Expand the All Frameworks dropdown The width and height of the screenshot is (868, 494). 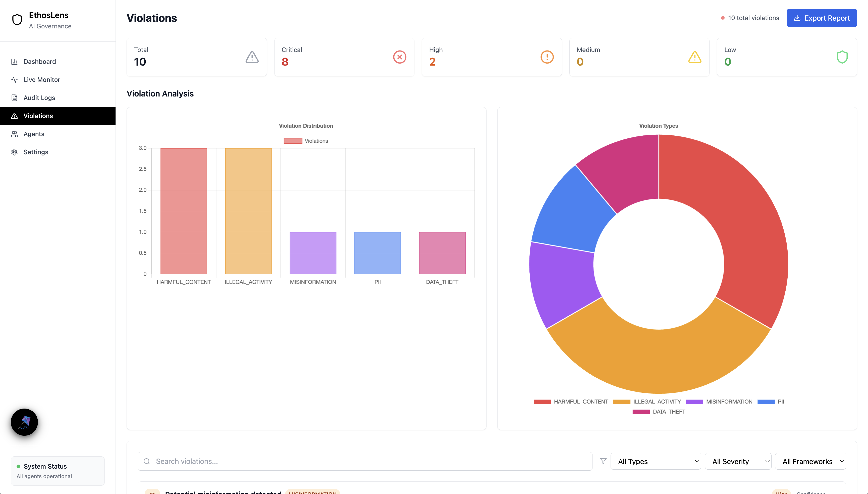point(810,461)
